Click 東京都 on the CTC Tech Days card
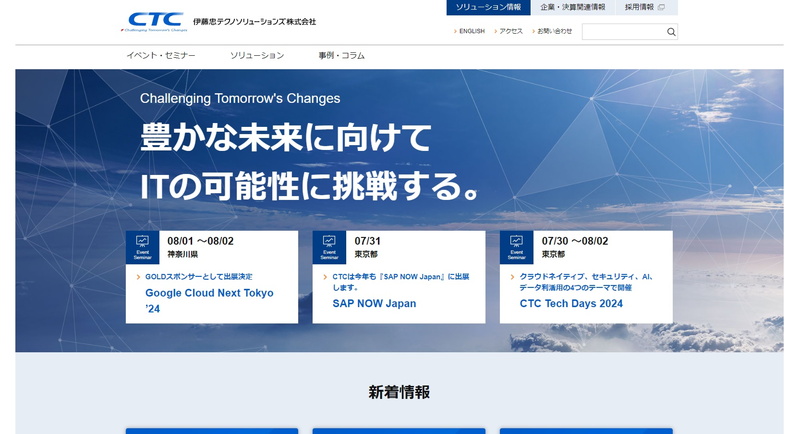The image size is (800, 434). pos(553,254)
